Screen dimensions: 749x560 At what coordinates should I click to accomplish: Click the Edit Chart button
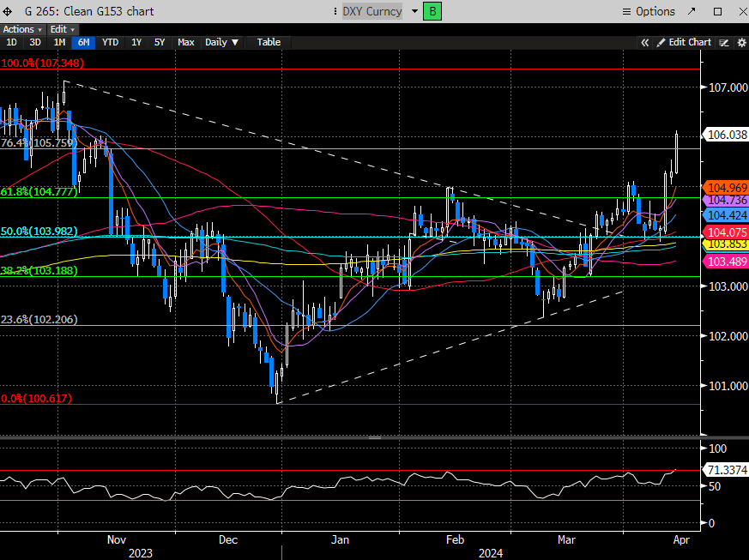[x=684, y=42]
